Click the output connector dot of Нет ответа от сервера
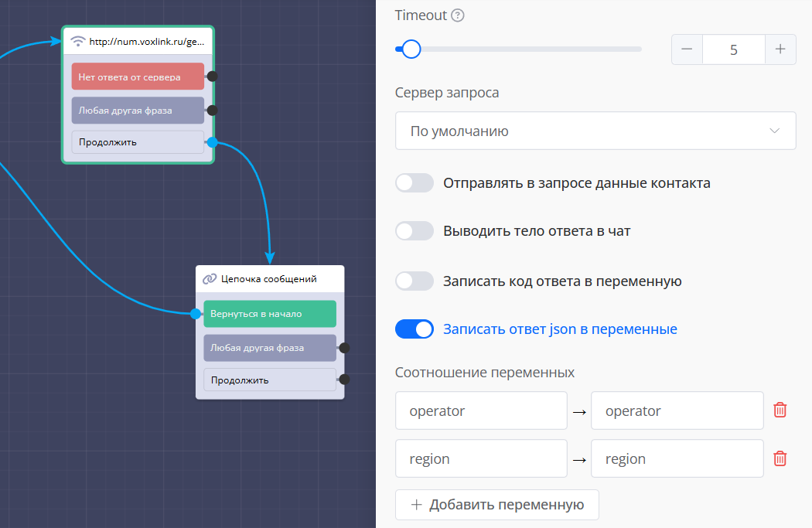812x528 pixels. point(212,77)
